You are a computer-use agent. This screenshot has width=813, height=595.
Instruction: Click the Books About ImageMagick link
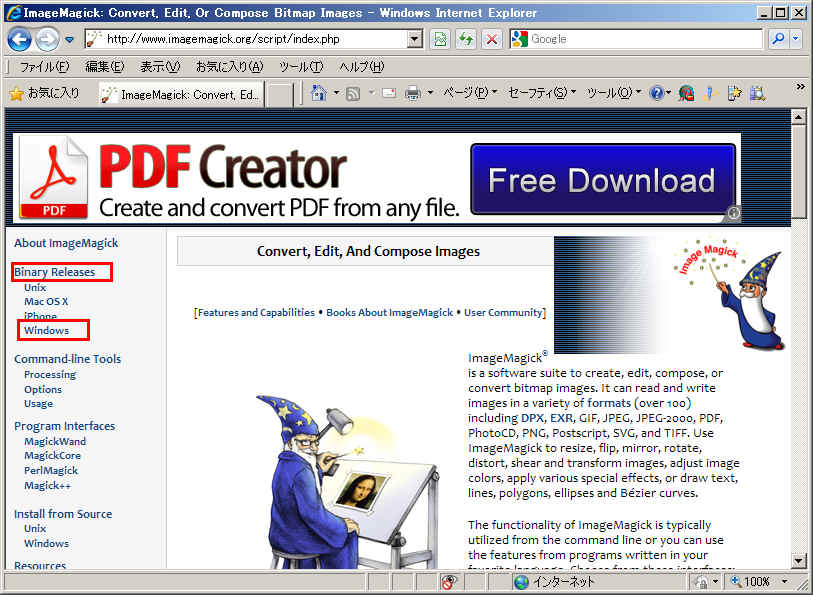[x=389, y=313]
